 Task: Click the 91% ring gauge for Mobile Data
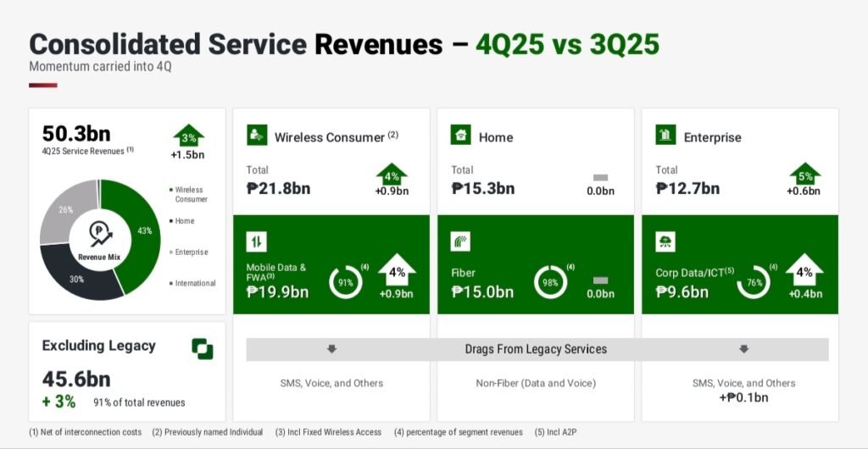pos(346,283)
